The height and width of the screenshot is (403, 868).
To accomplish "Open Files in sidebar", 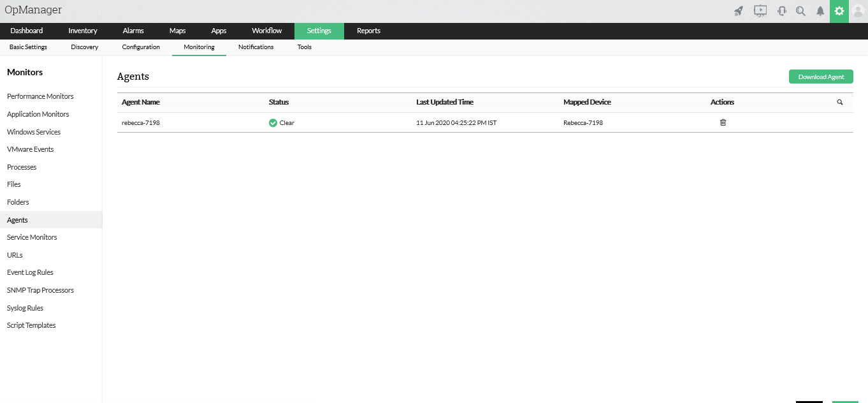I will (14, 184).
